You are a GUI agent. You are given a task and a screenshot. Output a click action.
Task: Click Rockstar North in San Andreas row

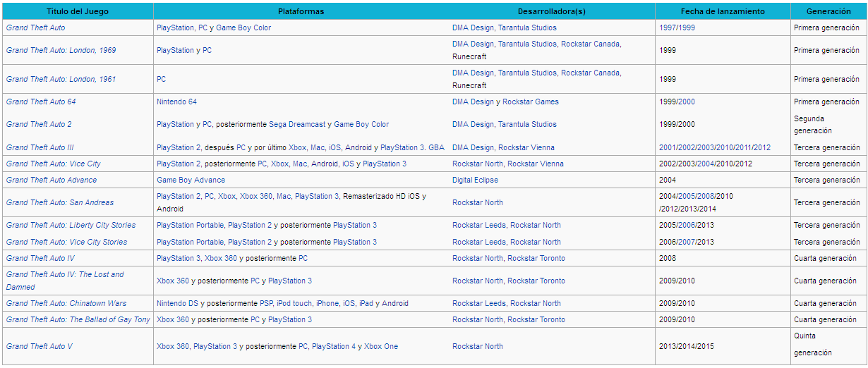pyautogui.click(x=478, y=202)
